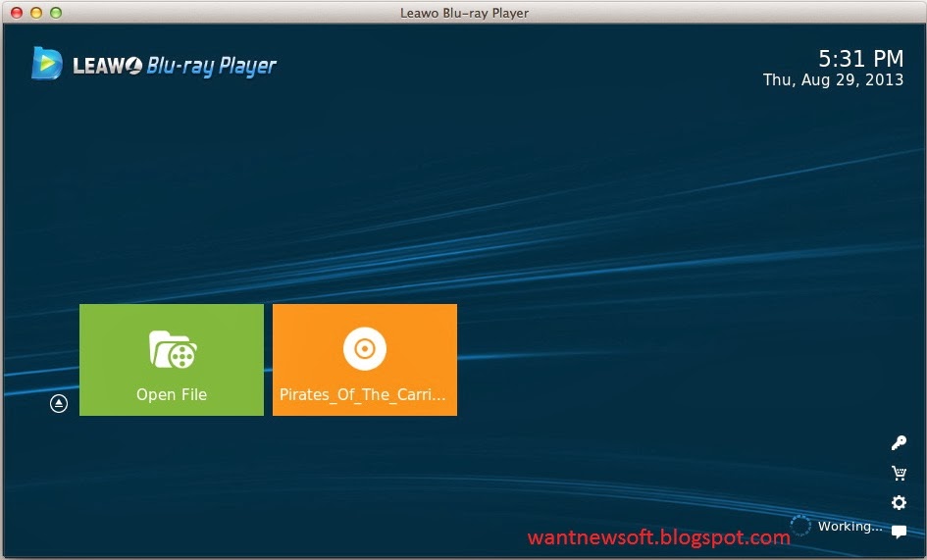Maximize window using green button
The height and width of the screenshot is (560, 927).
coord(56,13)
